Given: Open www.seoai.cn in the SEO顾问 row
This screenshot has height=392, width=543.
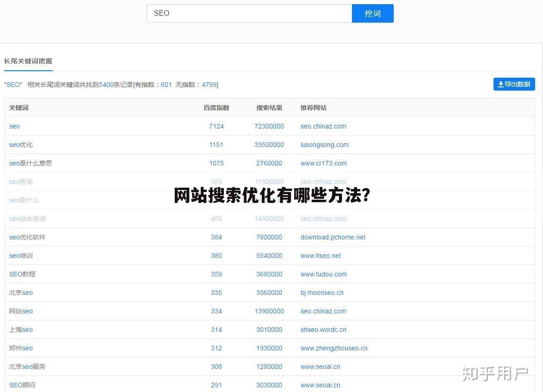Looking at the screenshot, I should tap(321, 385).
